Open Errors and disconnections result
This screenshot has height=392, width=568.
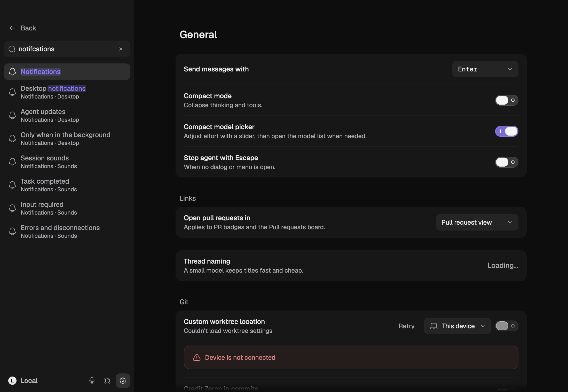(67, 231)
